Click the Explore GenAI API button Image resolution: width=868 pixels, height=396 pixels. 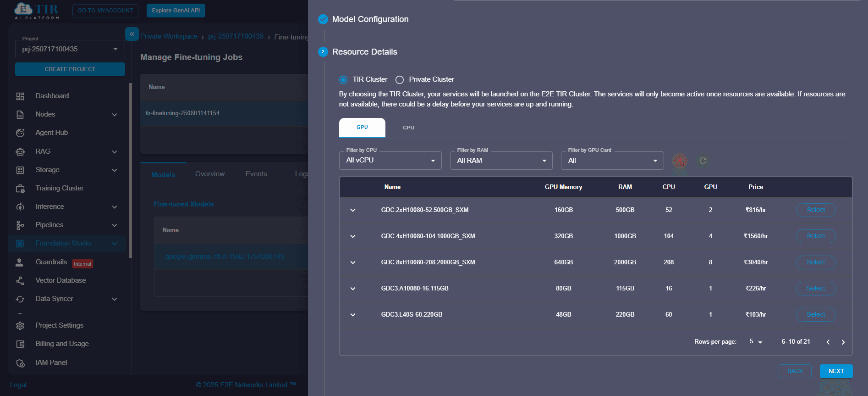(176, 11)
